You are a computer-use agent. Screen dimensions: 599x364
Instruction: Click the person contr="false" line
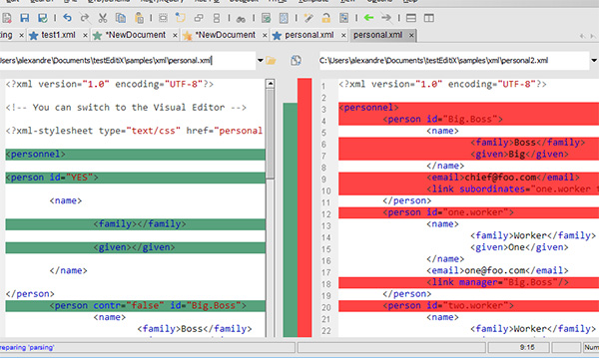tap(135, 305)
